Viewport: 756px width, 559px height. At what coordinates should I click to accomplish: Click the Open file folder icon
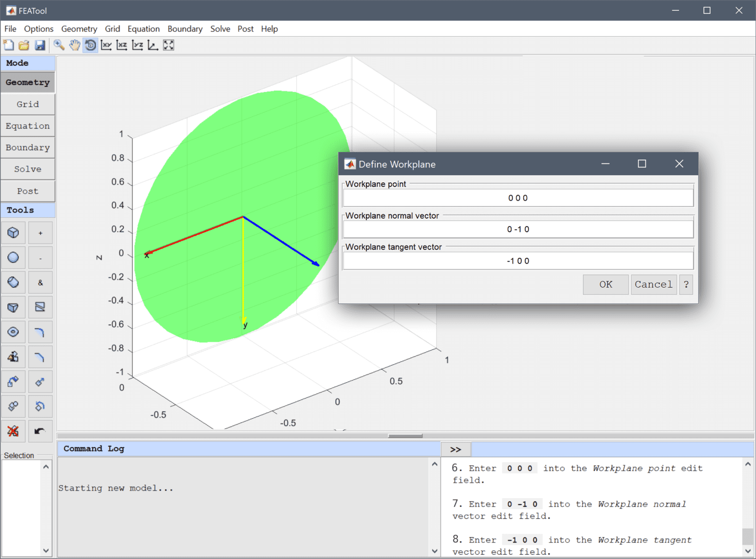[24, 45]
